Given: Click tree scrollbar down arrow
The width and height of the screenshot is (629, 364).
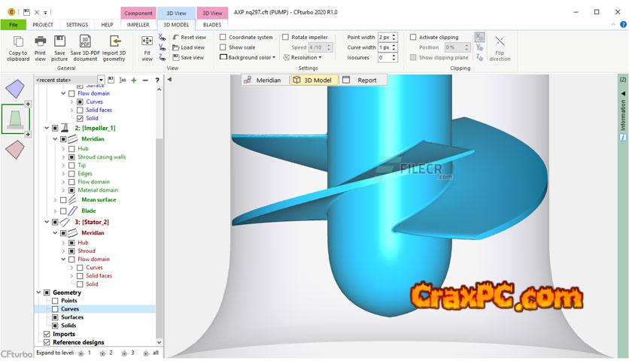Looking at the screenshot, I should (x=160, y=342).
